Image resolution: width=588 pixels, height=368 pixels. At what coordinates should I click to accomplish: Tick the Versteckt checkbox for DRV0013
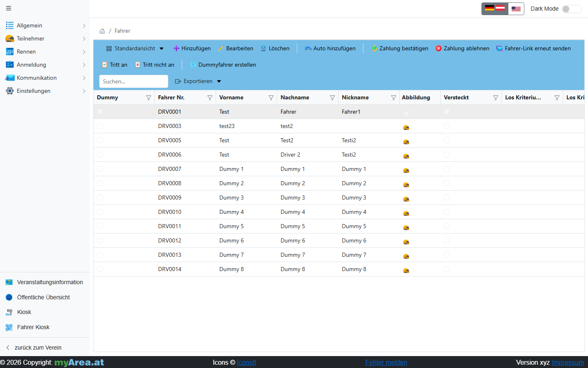tap(447, 255)
